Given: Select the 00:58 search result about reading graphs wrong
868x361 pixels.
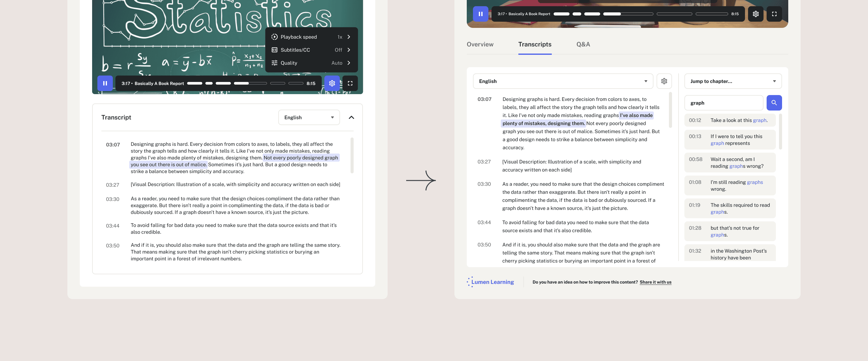Looking at the screenshot, I should coord(730,162).
